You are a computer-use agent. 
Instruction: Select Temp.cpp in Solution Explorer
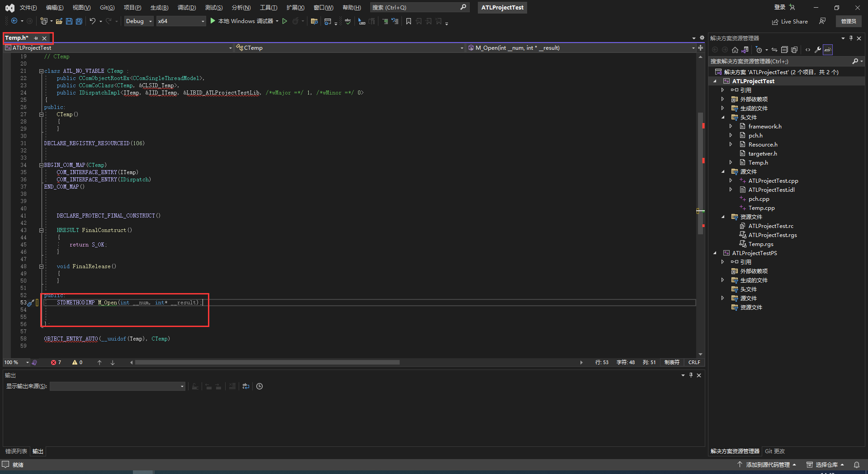(x=761, y=208)
